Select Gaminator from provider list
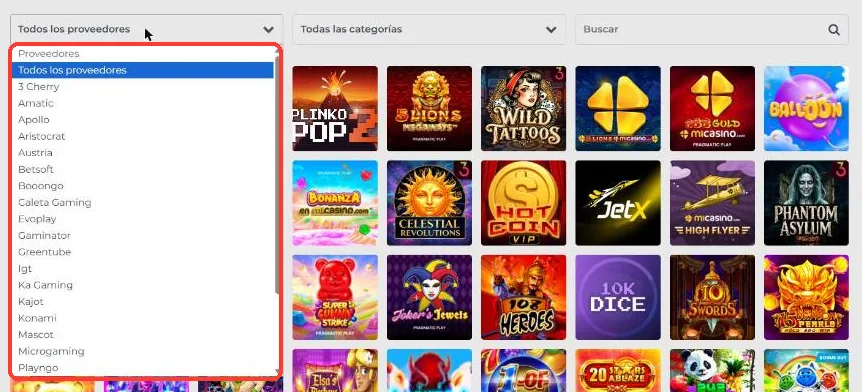This screenshot has height=392, width=862. click(x=142, y=235)
